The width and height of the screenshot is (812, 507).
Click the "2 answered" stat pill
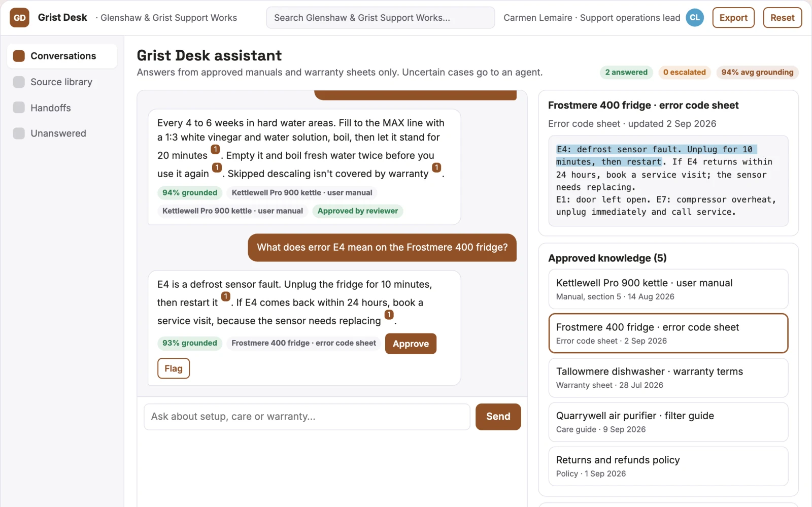626,73
